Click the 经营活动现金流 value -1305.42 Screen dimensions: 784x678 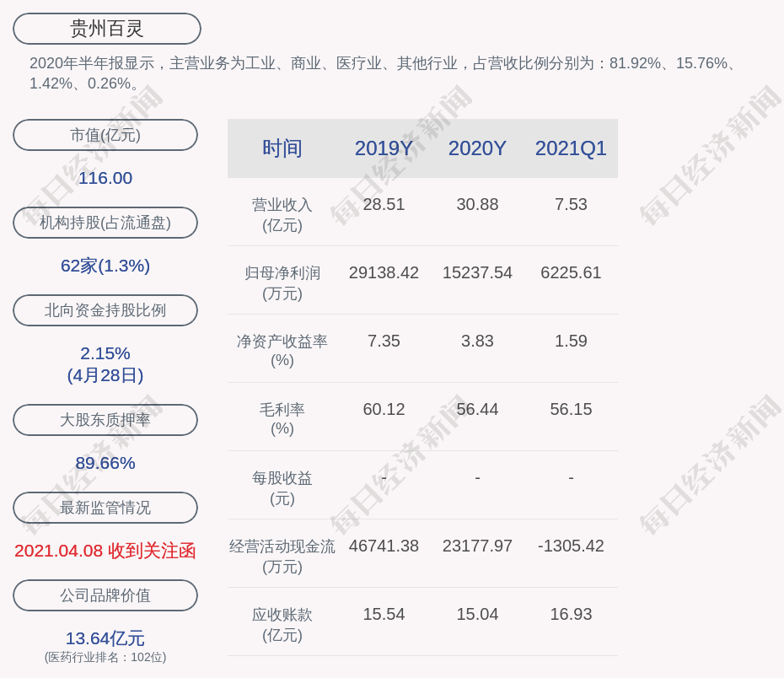[571, 546]
